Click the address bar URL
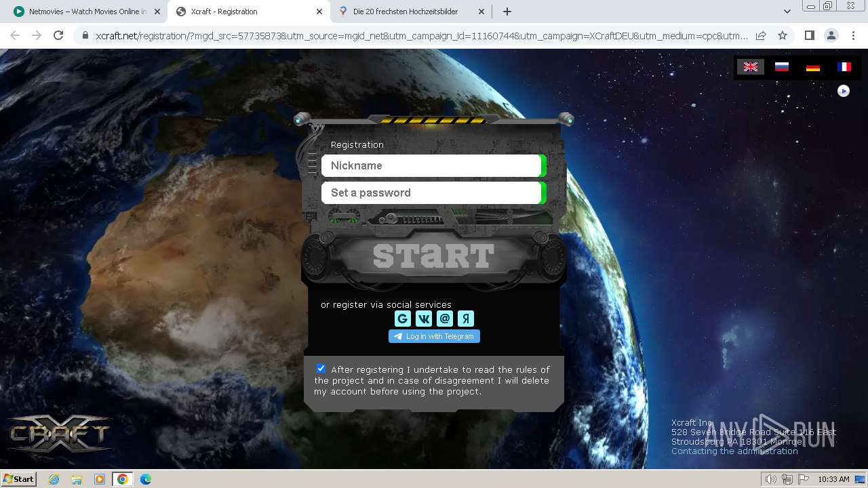Viewport: 868px width, 488px height. 420,35
